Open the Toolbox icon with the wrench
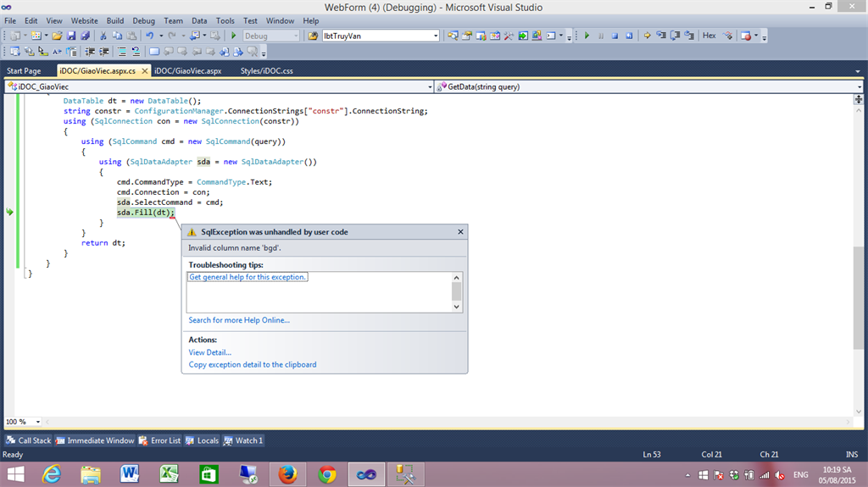 coord(509,36)
